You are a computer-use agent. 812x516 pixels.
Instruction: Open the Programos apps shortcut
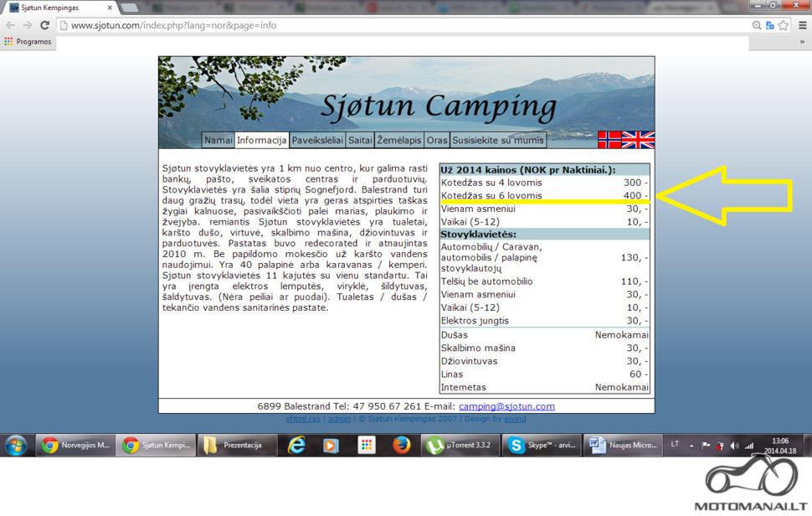[x=28, y=41]
